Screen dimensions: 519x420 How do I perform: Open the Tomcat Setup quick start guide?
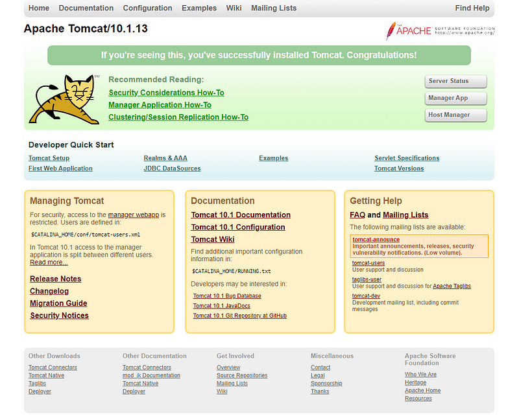(49, 157)
